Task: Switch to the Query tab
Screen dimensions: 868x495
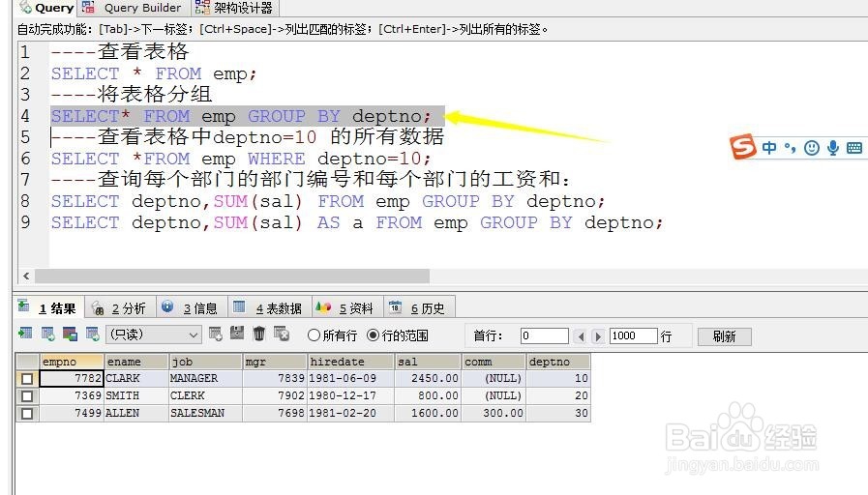Action: coord(45,8)
